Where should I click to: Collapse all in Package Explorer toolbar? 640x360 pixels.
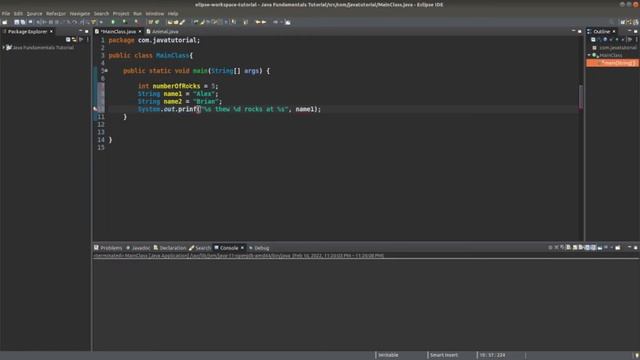pyautogui.click(x=68, y=40)
